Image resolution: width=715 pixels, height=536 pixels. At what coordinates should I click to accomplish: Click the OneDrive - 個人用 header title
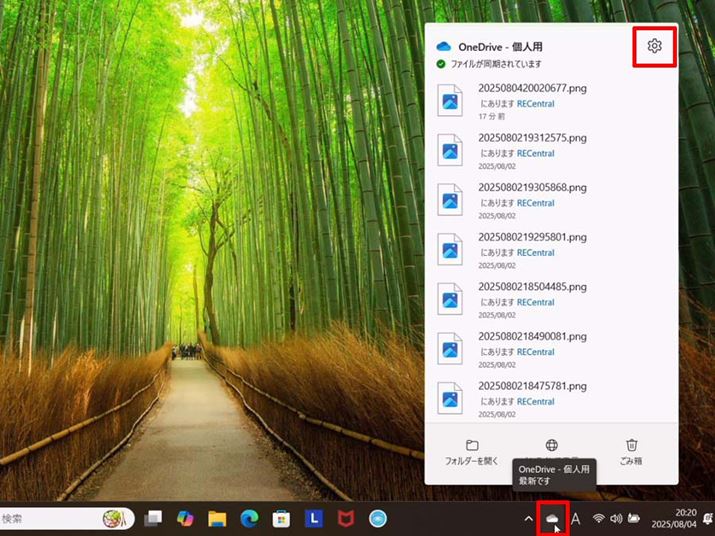pyautogui.click(x=500, y=47)
